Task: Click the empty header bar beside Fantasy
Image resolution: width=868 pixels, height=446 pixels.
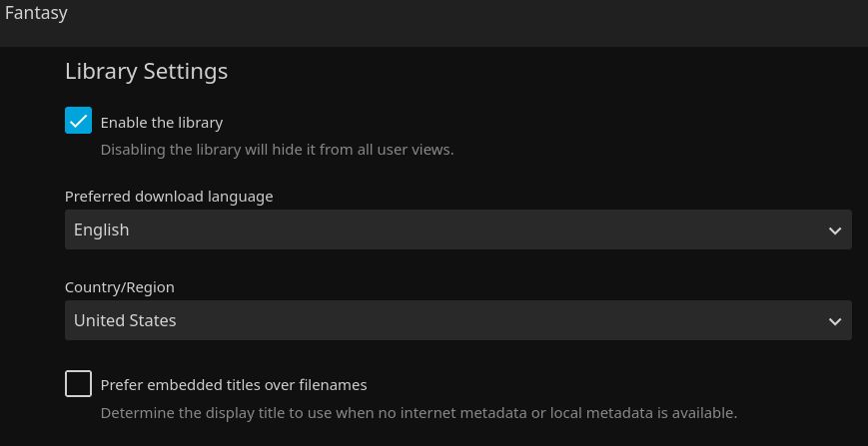Action: pos(449,20)
